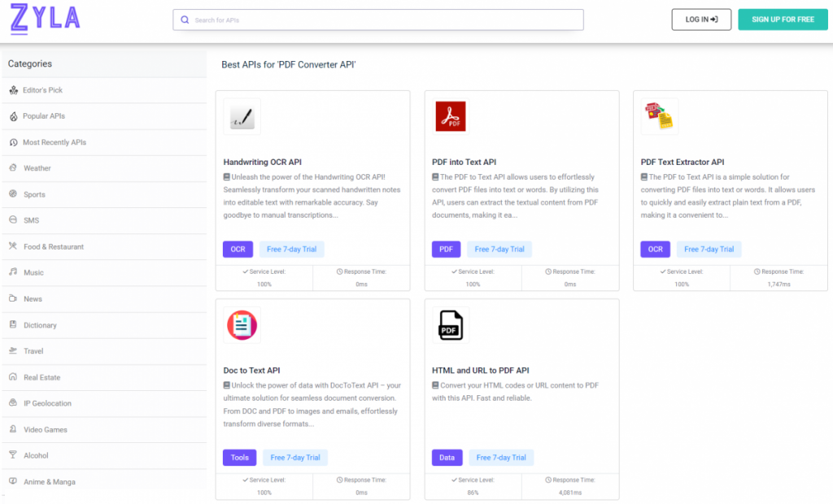Image resolution: width=833 pixels, height=504 pixels.
Task: Select the Sports category
Action: pos(104,194)
